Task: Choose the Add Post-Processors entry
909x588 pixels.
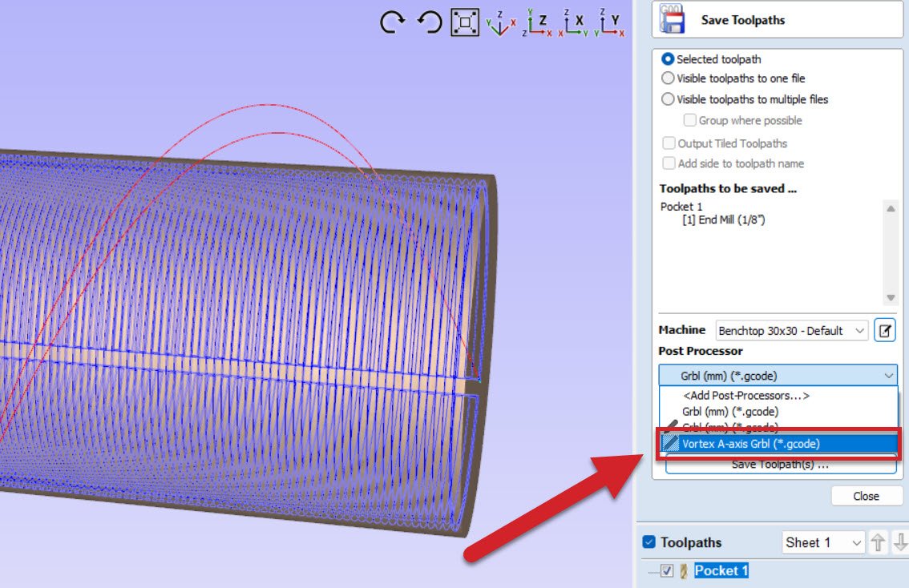Action: [x=745, y=395]
